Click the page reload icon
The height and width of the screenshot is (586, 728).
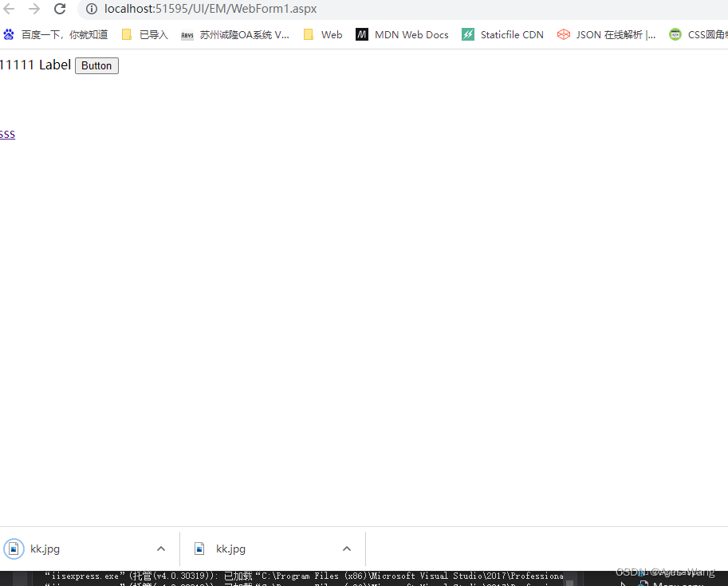click(59, 9)
